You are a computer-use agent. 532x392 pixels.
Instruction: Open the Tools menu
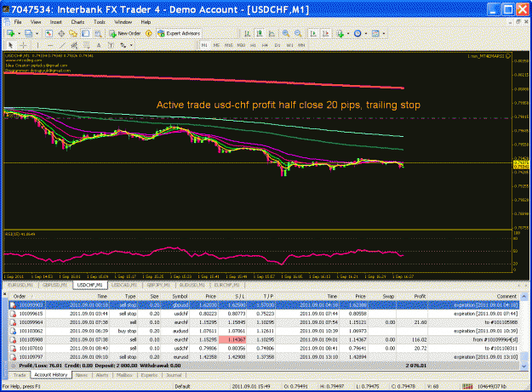(x=100, y=22)
